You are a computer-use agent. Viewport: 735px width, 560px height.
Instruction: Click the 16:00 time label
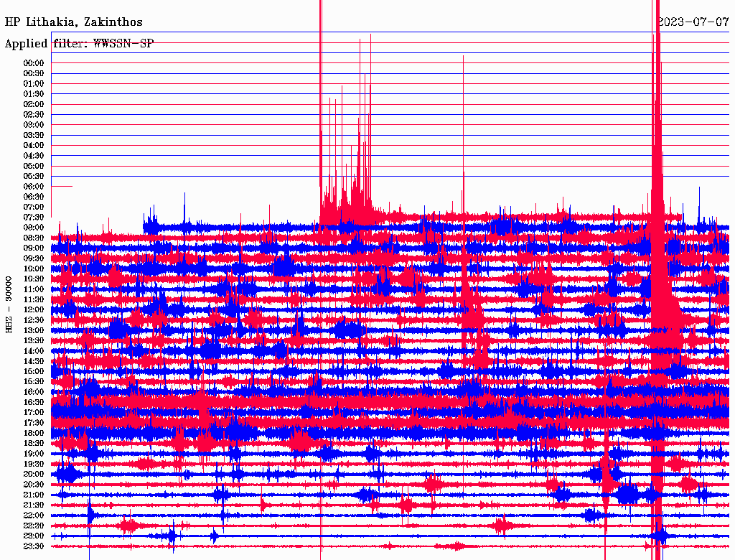coord(34,393)
